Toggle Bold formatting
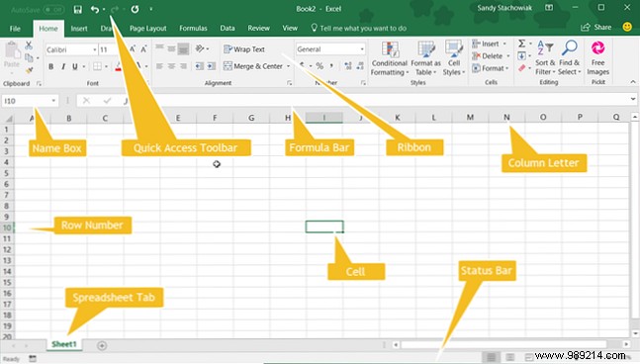640x364 pixels. (51, 66)
